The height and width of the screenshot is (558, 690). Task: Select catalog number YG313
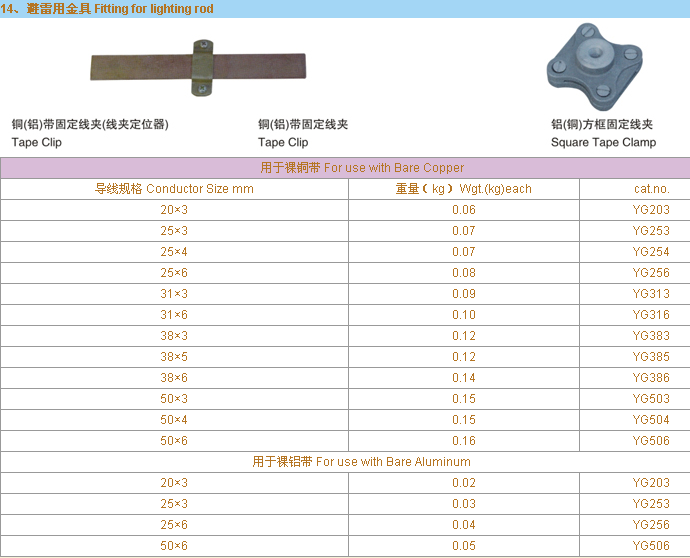tap(651, 294)
